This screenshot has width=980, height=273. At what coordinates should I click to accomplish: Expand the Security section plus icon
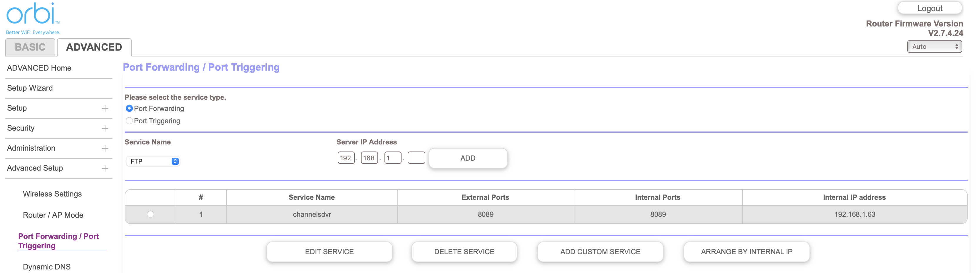click(x=105, y=129)
